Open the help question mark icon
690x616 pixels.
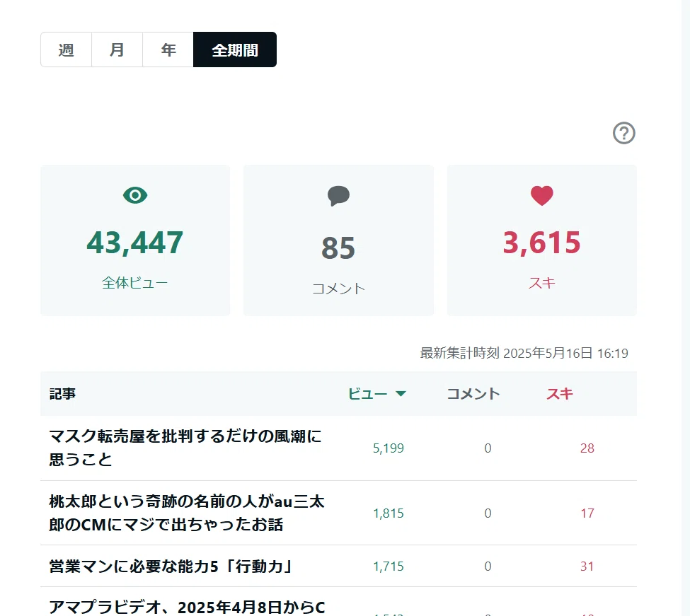point(623,133)
